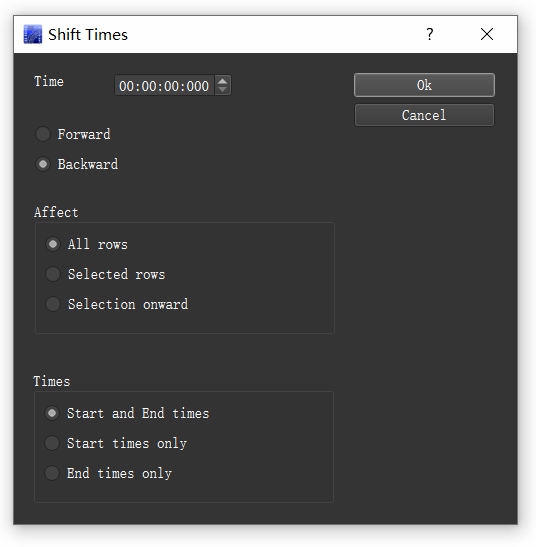Close the Shift Times dialog
The width and height of the screenshot is (536, 547).
pyautogui.click(x=486, y=34)
